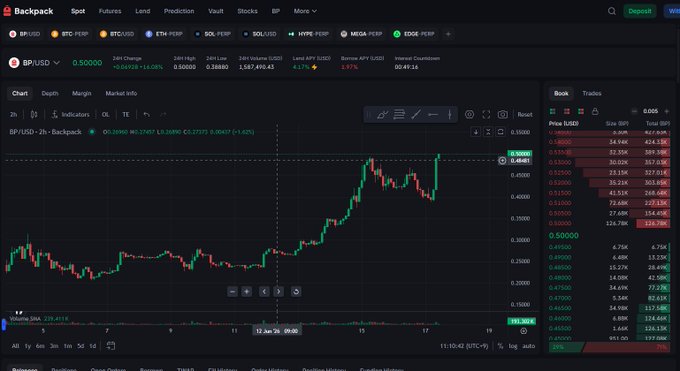Select the brush drawing tool
The width and height of the screenshot is (680, 371).
point(382,115)
